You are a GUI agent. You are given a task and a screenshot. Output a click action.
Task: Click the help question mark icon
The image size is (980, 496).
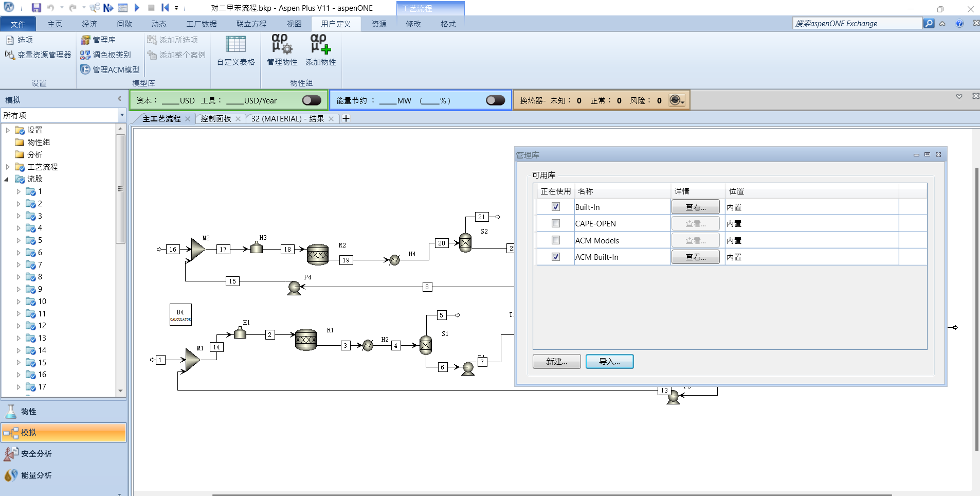pyautogui.click(x=959, y=24)
